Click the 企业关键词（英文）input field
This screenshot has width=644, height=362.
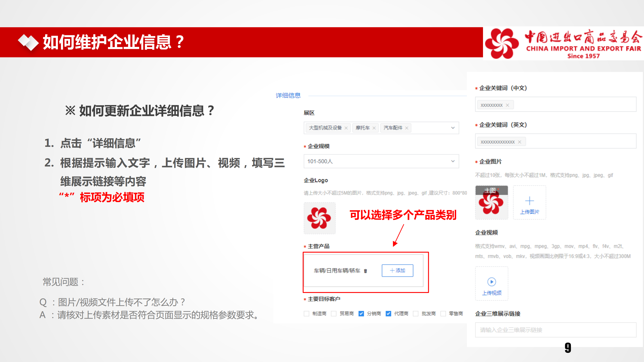[x=555, y=141]
